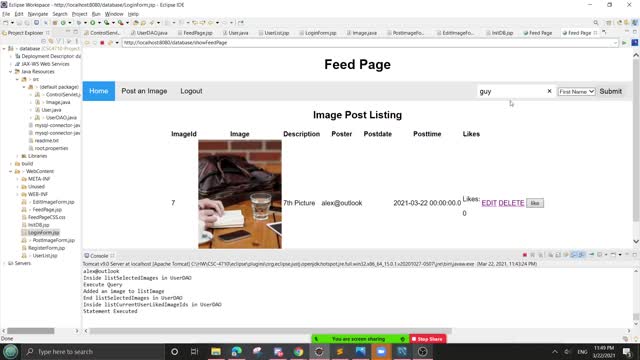Open Microsoft Edge from the taskbar
Image resolution: width=640 pixels, height=360 pixels.
[x=236, y=351]
